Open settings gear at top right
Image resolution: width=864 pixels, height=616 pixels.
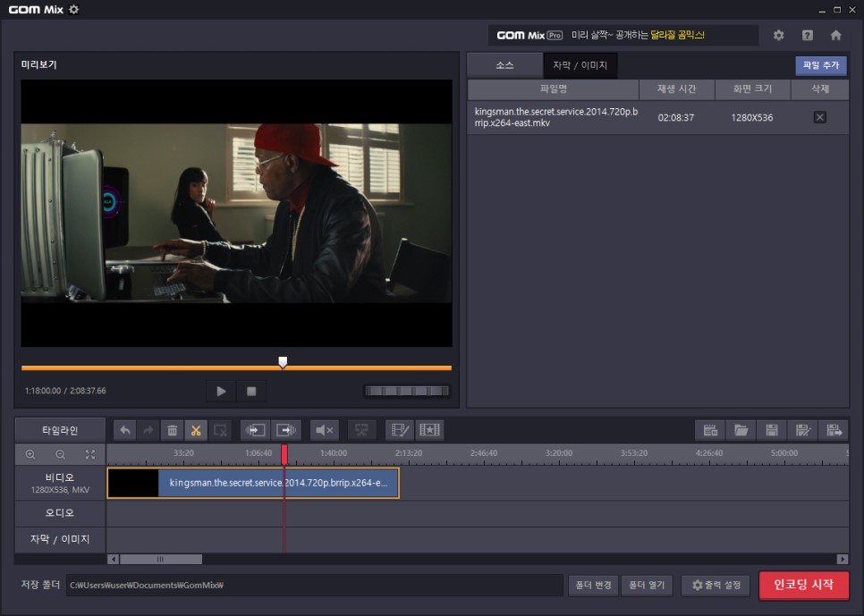pos(778,35)
